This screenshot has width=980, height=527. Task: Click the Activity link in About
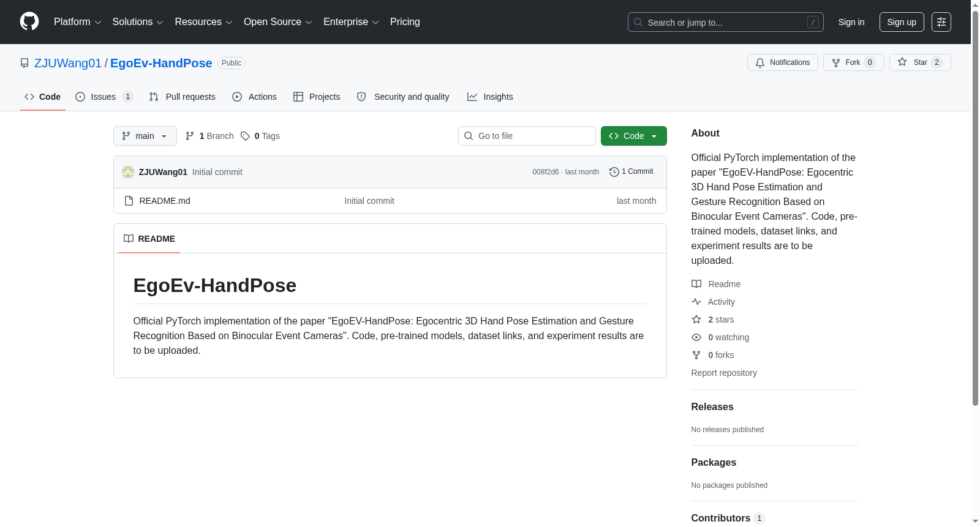[x=722, y=302]
